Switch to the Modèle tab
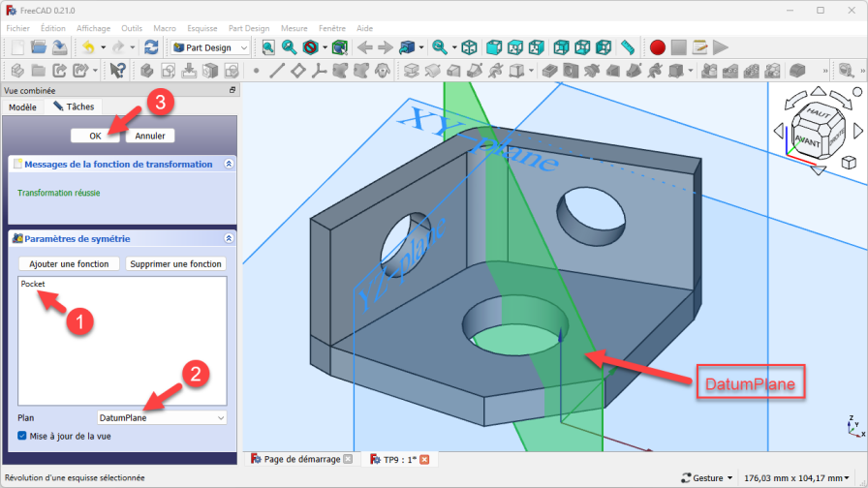Screen dimensions: 868x488 22,107
